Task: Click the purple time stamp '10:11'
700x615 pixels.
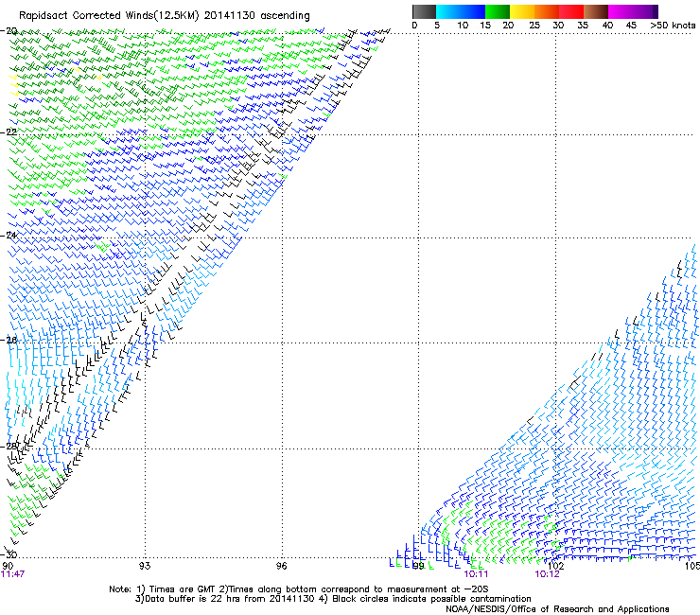Action: (476, 574)
